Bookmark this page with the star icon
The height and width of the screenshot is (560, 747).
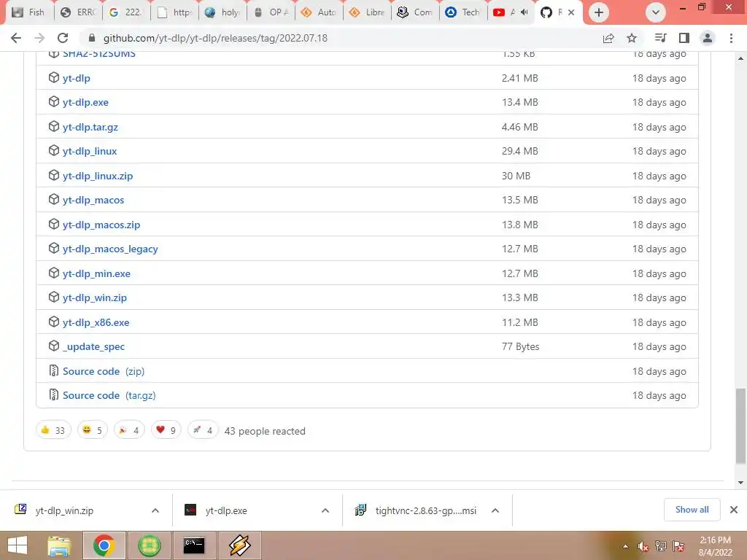point(631,38)
